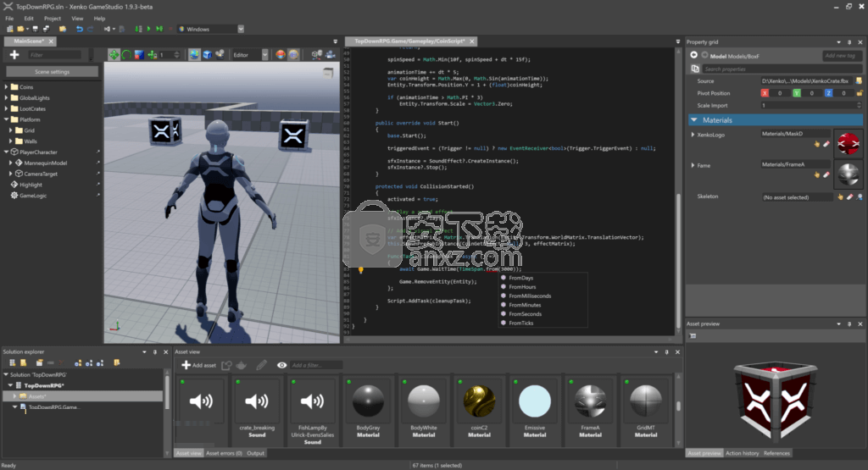Click the Add new tag field
This screenshot has height=470, width=868.
(842, 55)
